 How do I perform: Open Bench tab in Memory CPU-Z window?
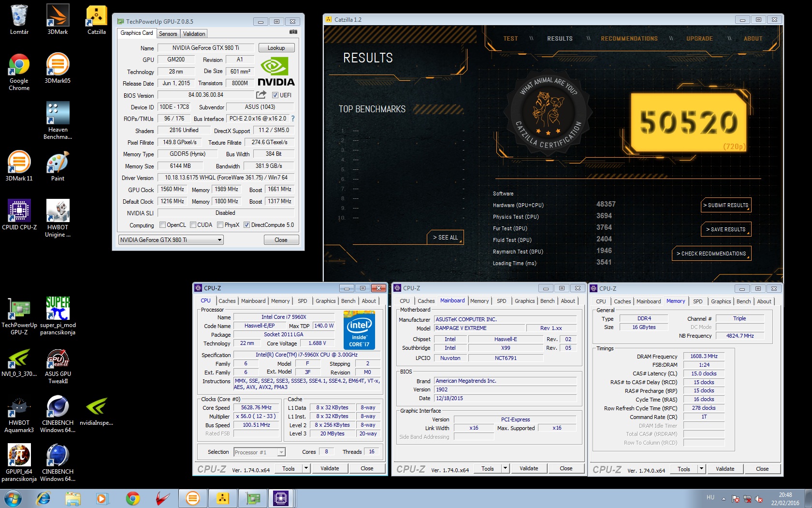pos(743,301)
